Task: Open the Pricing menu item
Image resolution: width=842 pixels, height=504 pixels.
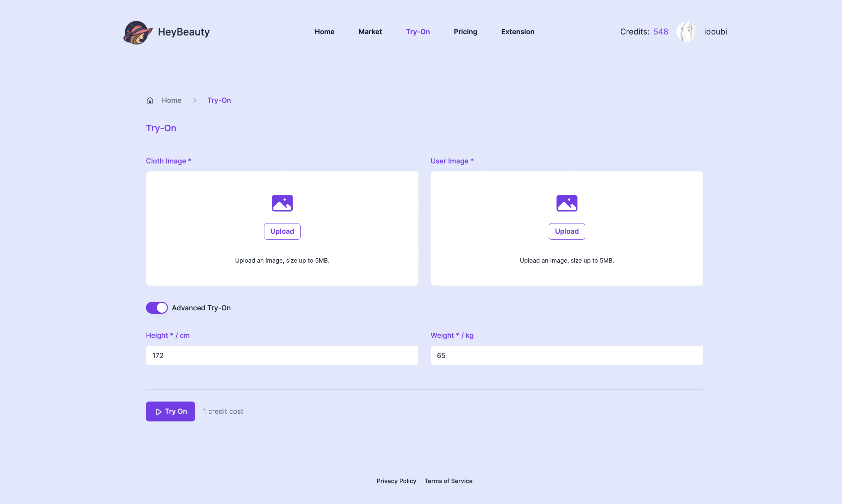Action: (x=465, y=32)
